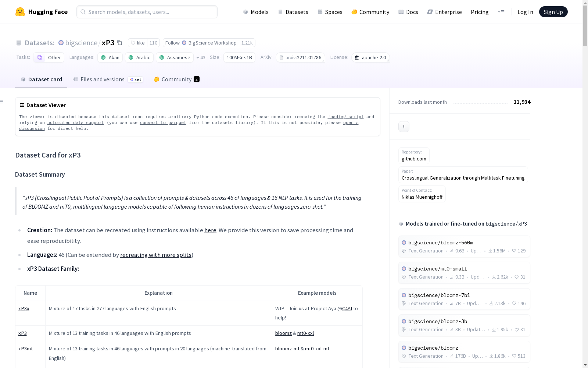588x368 pixels.
Task: Open the bigscience/mt0-small model card
Action: [464, 273]
